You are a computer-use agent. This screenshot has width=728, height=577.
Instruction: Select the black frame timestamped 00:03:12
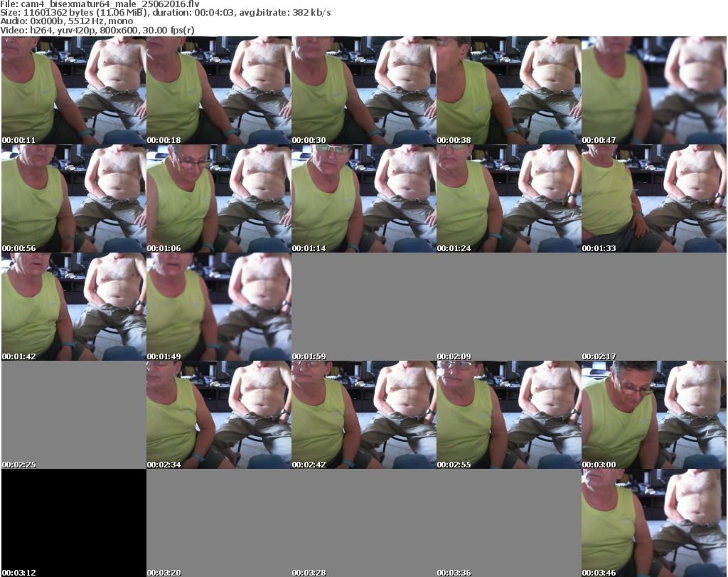(x=74, y=523)
